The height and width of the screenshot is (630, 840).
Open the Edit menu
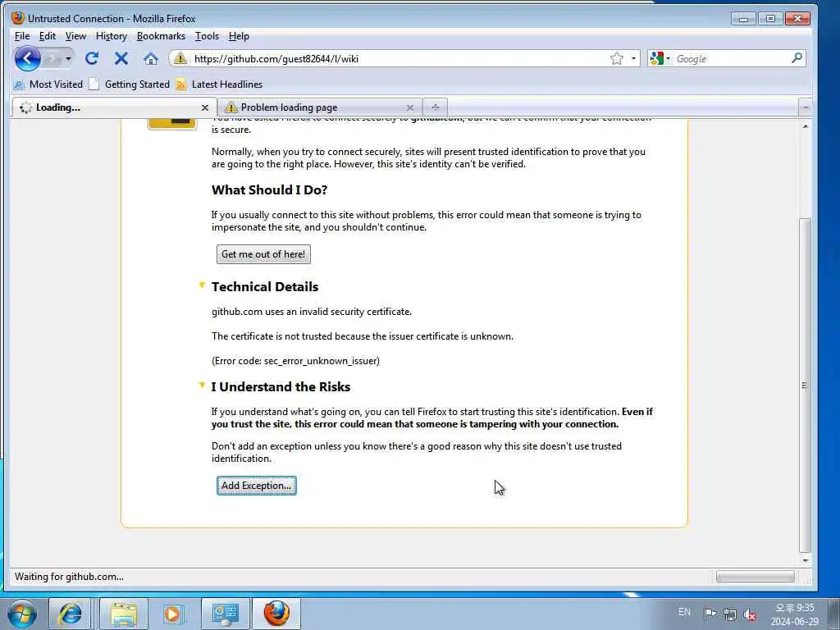[x=47, y=36]
